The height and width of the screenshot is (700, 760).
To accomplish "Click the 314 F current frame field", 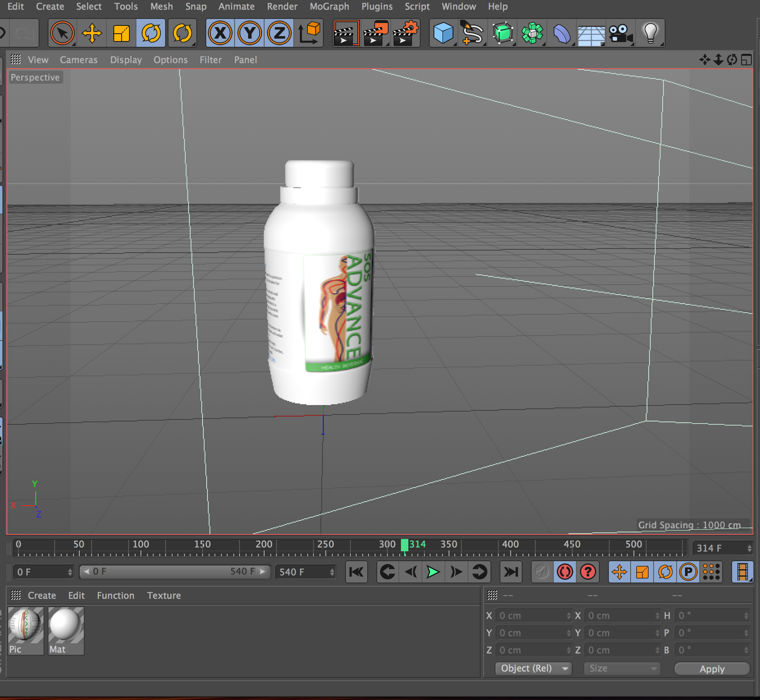I will [x=723, y=548].
